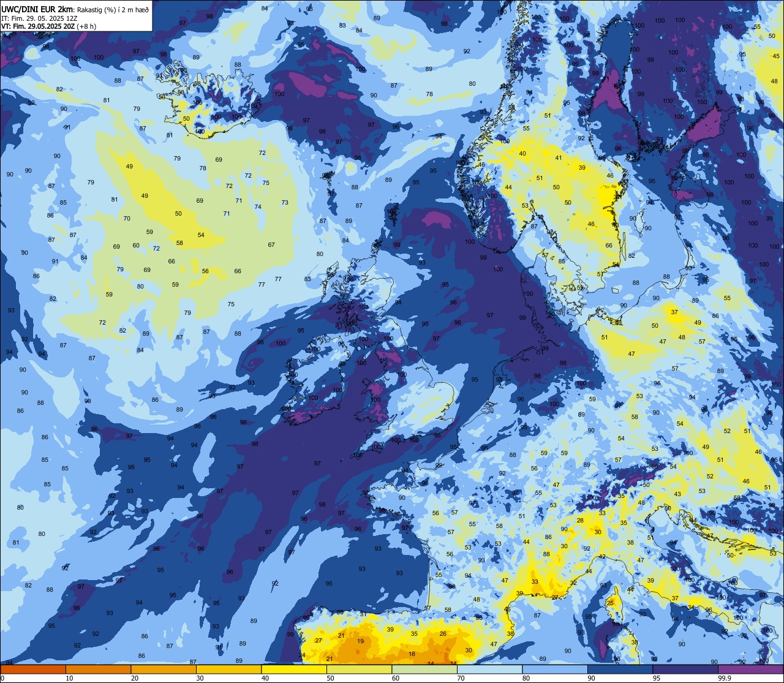This screenshot has width=784, height=683.
Task: Pick the purple legend swatch above 99.9
Action: click(x=751, y=670)
